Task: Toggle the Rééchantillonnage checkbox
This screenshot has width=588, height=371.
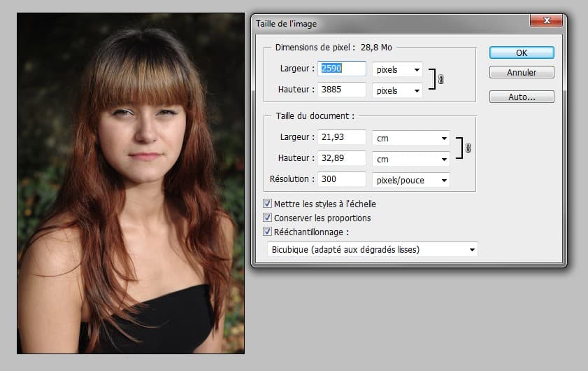Action: [267, 231]
